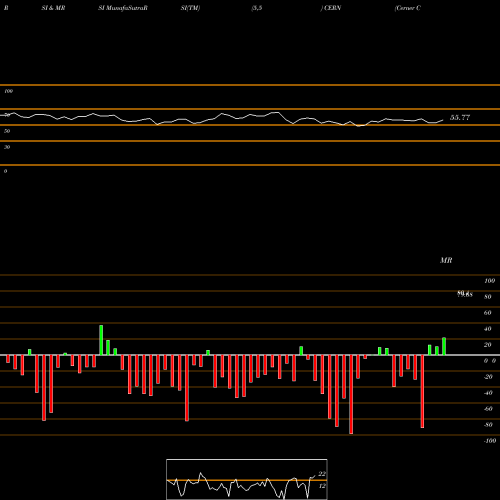Click the '-20' label on the MR axis
This screenshot has width=500, height=500.
(x=488, y=377)
